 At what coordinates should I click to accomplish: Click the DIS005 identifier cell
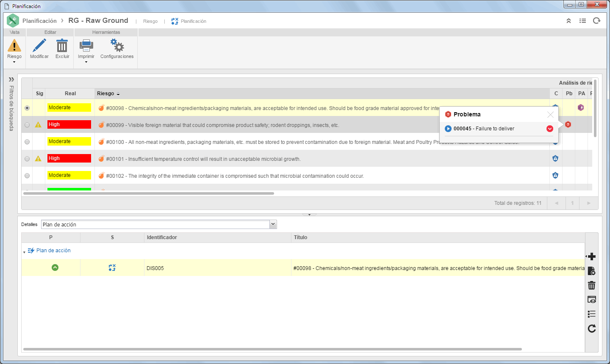218,268
